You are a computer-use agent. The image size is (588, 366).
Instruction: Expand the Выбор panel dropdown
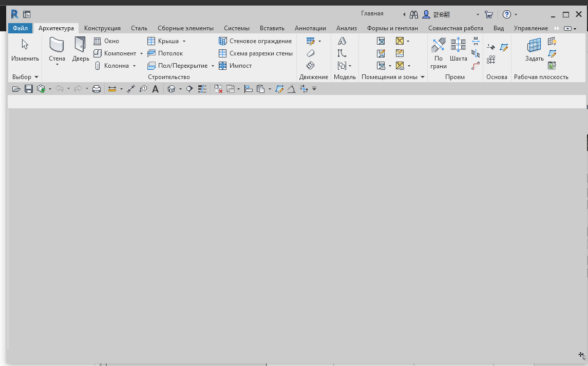point(36,77)
